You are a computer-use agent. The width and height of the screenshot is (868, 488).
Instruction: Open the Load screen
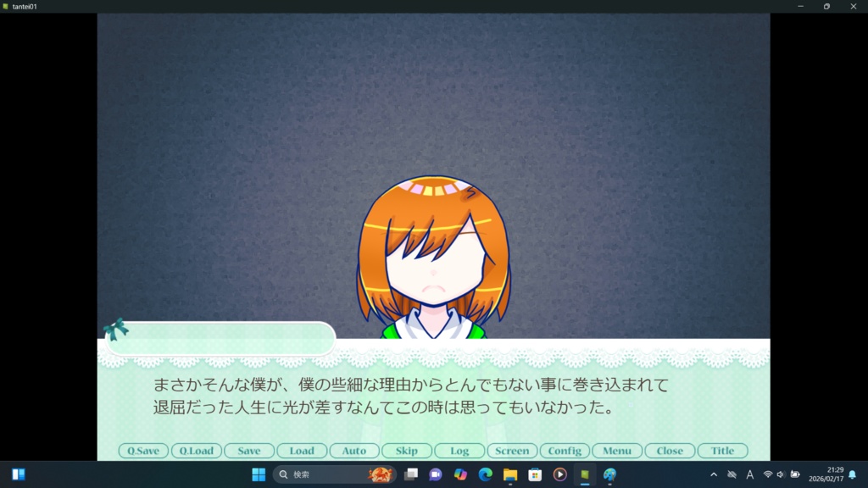coord(301,451)
